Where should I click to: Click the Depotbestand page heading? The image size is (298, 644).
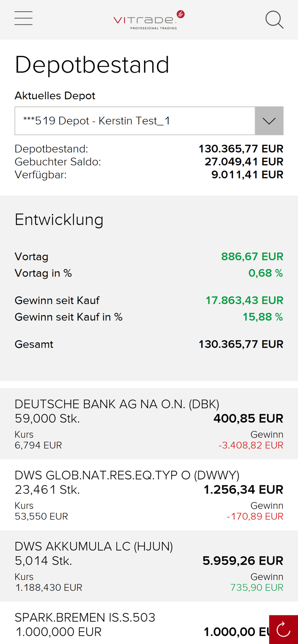[x=92, y=65]
